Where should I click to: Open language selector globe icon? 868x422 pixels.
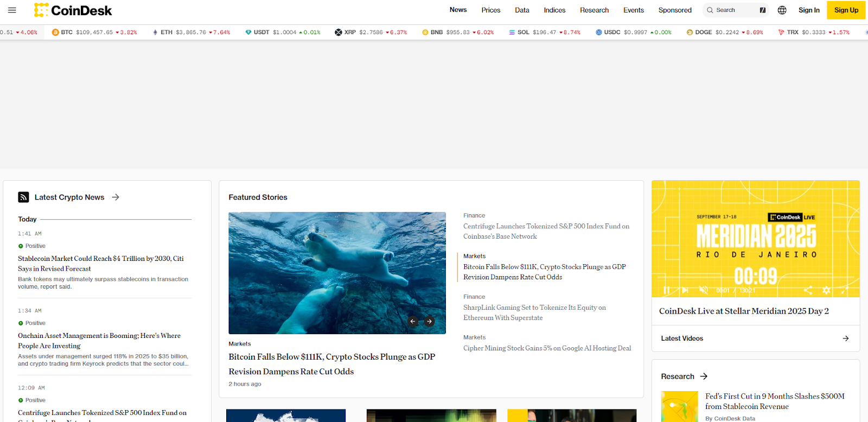782,10
